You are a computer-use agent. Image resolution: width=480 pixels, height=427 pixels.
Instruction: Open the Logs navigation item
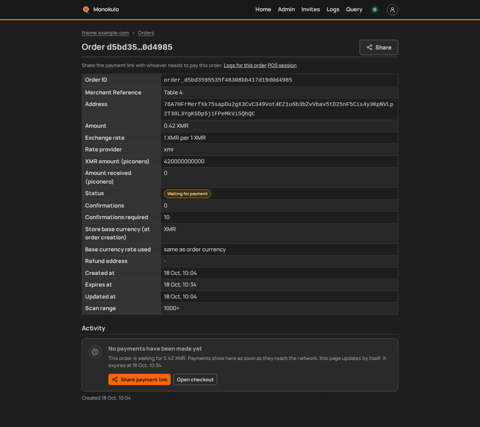coord(333,9)
